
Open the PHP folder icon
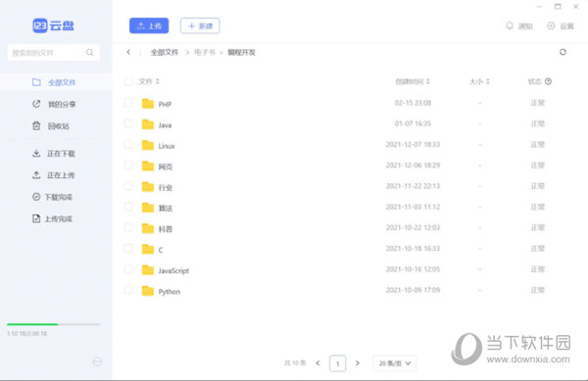(148, 104)
